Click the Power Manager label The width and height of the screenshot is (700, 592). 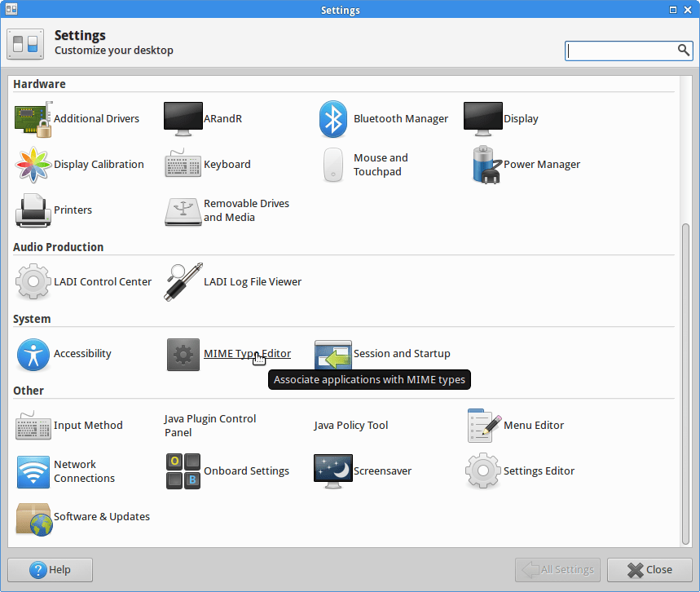click(542, 165)
